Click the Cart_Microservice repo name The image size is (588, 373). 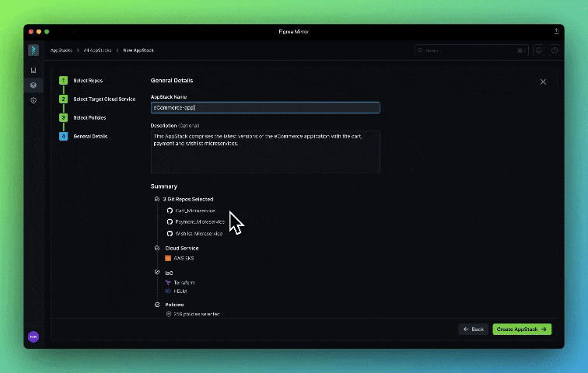click(x=195, y=211)
